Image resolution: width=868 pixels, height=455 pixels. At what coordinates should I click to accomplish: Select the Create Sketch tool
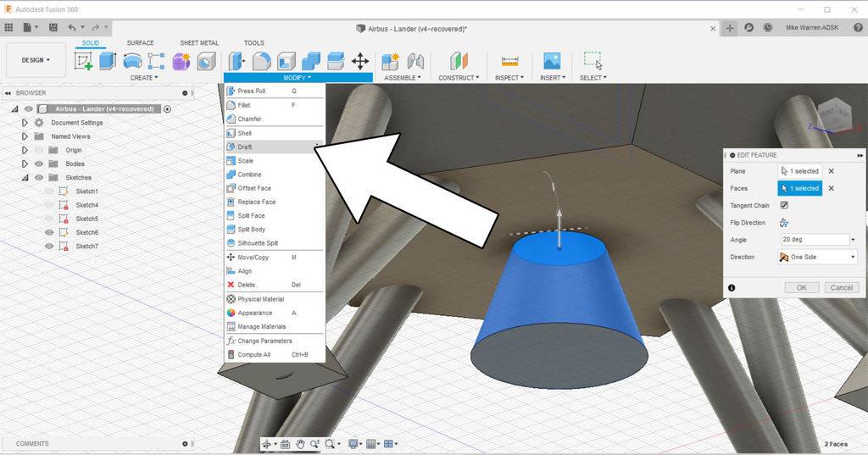click(84, 61)
